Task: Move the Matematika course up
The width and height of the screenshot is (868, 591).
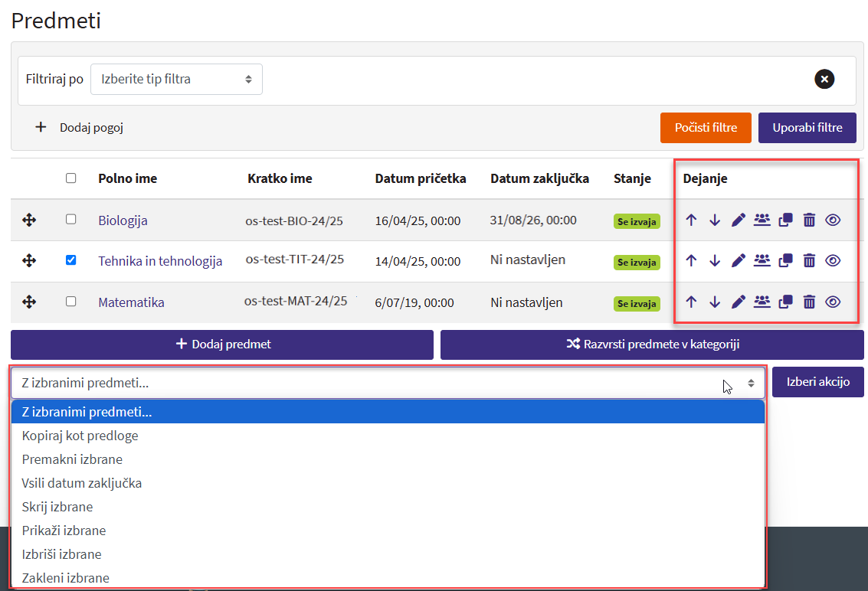Action: (x=691, y=302)
